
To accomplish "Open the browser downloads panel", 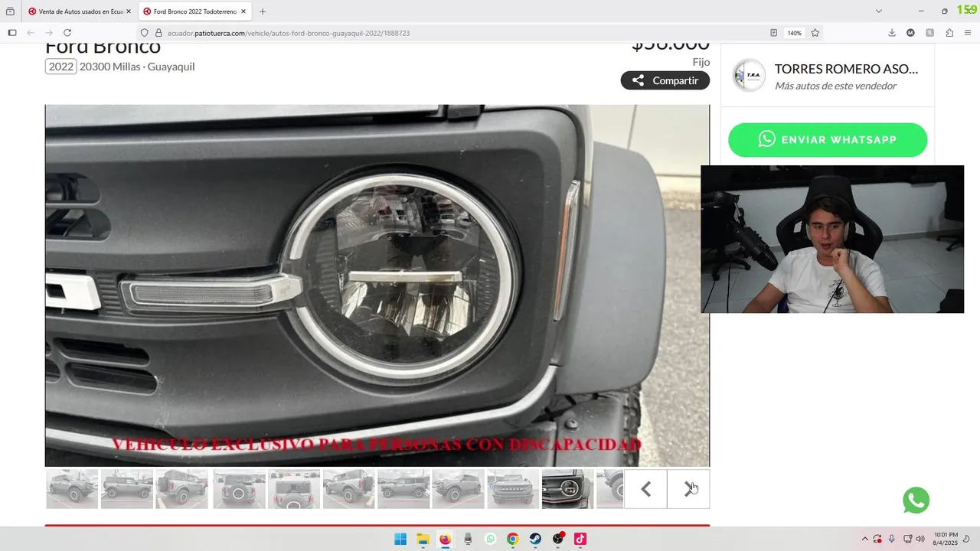I will click(892, 33).
